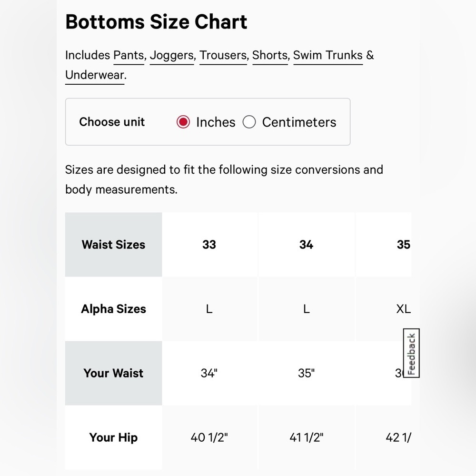This screenshot has height=476, width=476.
Task: Follow the Trousers link
Action: (223, 56)
